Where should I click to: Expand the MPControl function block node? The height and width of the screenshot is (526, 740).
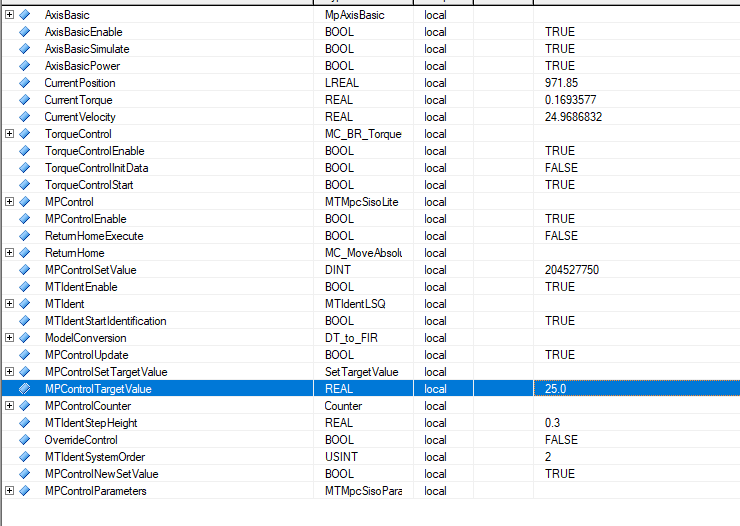tap(9, 201)
